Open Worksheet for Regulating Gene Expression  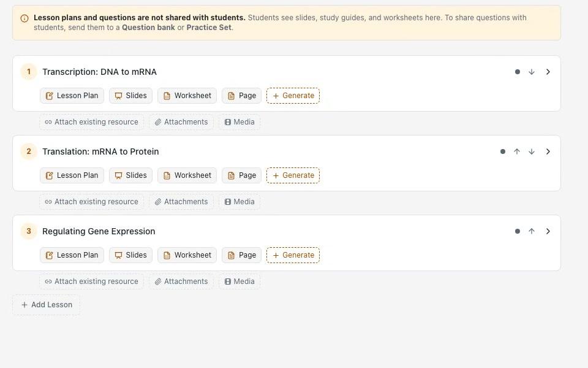[187, 255]
